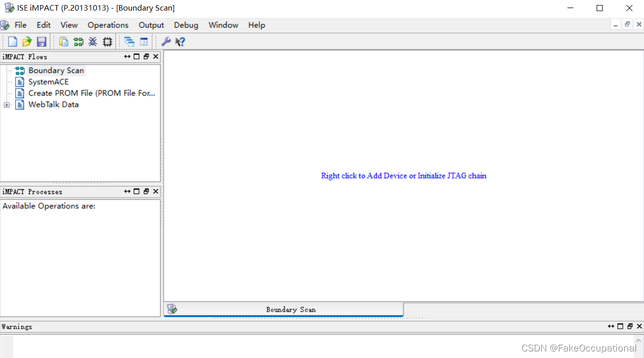Image resolution: width=644 pixels, height=358 pixels.
Task: Open the Debug menu
Action: click(186, 25)
